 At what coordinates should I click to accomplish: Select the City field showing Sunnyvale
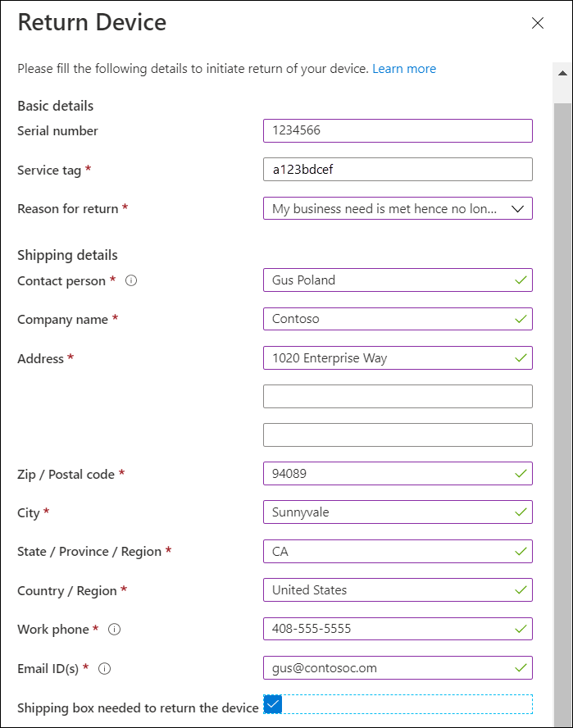(x=398, y=512)
